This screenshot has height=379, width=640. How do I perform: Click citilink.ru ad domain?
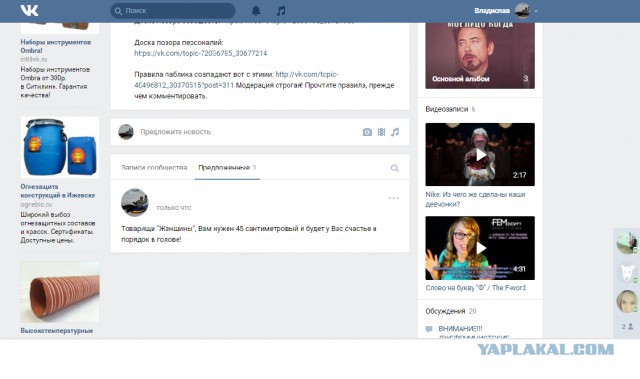pos(33,60)
